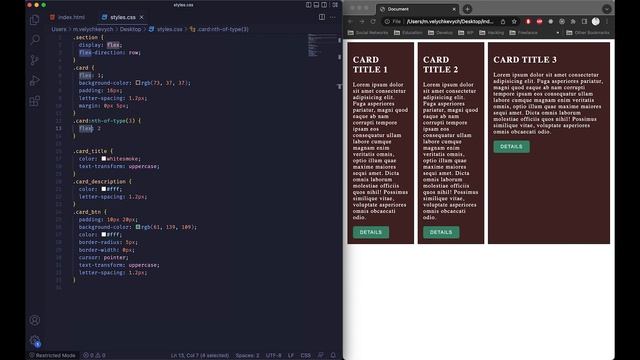
Task: Click the notifications bell in the status bar
Action: click(333, 355)
